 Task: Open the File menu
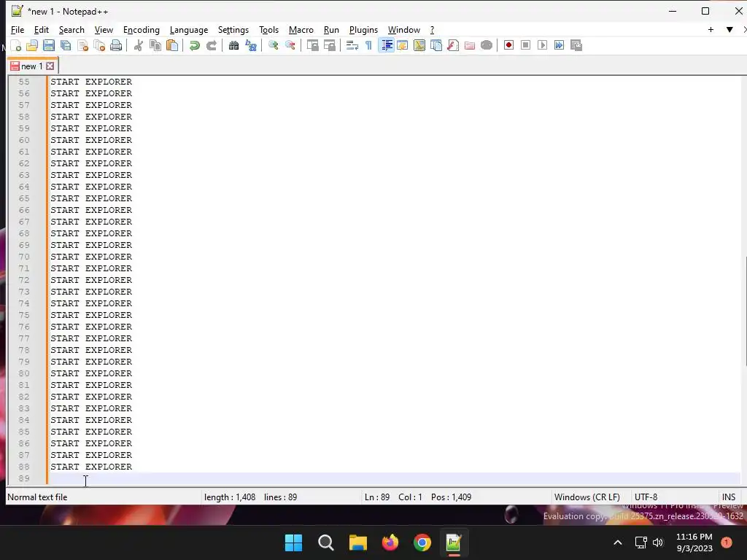click(x=18, y=29)
